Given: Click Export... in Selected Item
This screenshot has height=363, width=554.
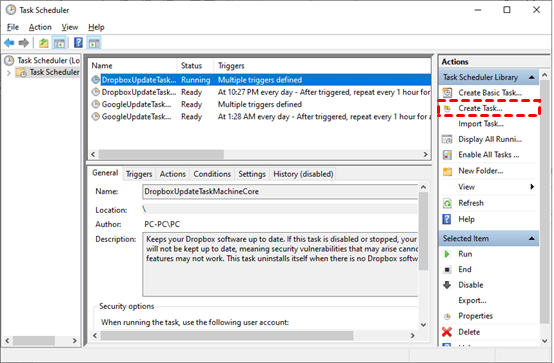Looking at the screenshot, I should tap(472, 301).
